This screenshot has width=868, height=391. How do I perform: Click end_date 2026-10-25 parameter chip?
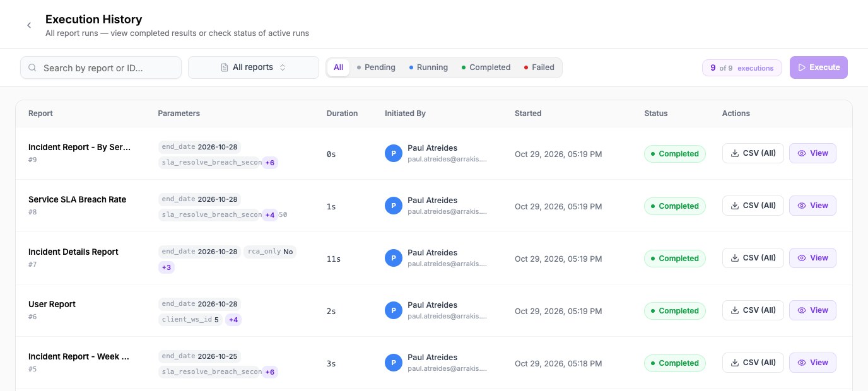coord(199,356)
